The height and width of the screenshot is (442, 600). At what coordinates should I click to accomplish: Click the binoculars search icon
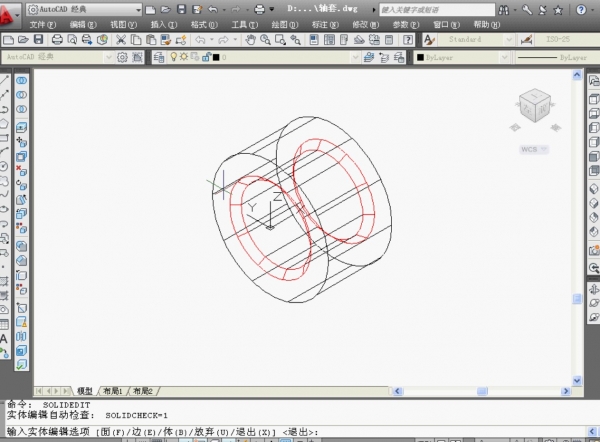tap(504, 10)
